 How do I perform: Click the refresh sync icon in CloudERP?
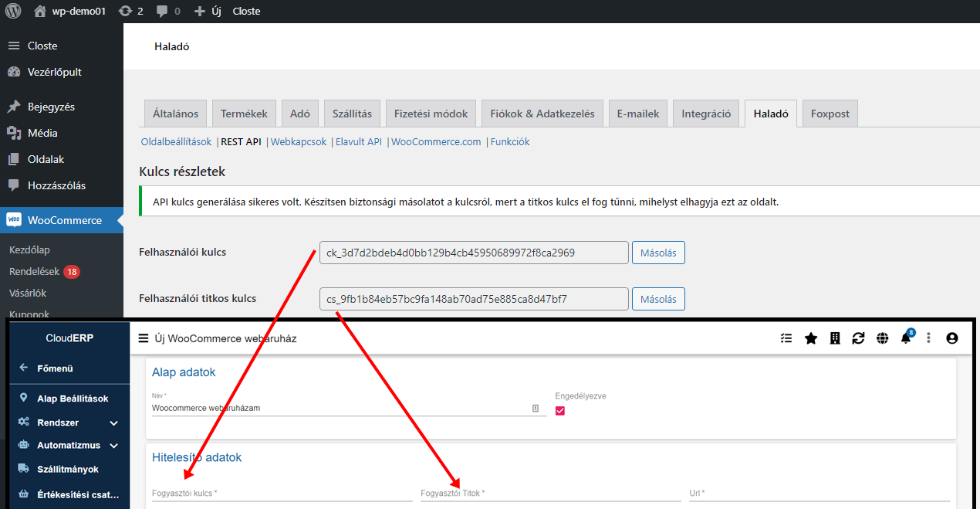[858, 338]
